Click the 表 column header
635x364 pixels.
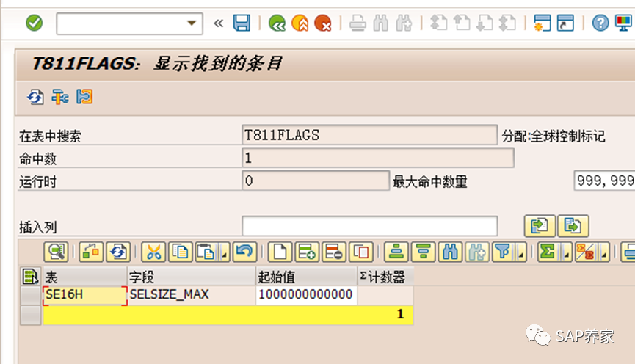click(x=84, y=277)
